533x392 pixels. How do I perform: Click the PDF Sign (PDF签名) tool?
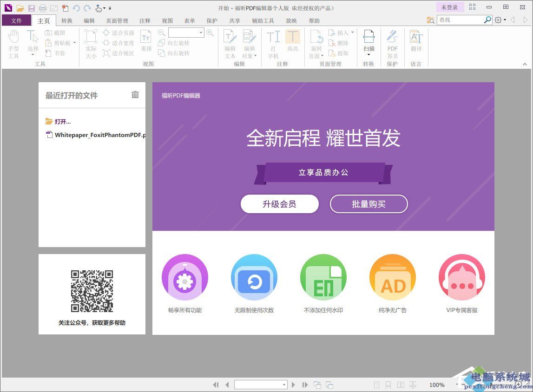click(392, 44)
